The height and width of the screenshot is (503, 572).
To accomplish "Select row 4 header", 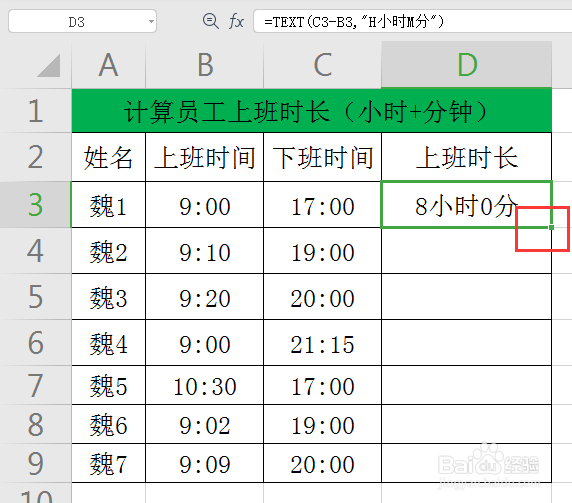I will coord(35,251).
